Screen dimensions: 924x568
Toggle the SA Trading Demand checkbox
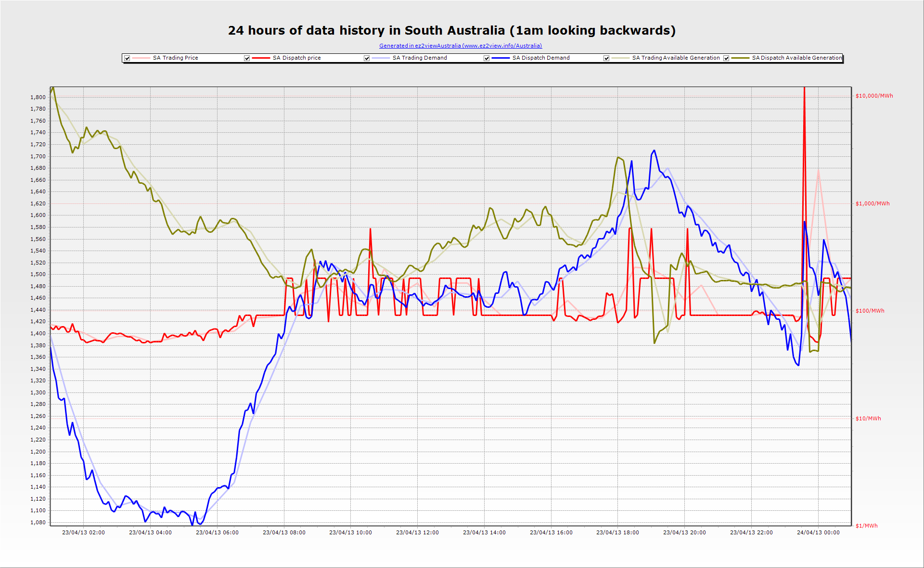coord(367,58)
